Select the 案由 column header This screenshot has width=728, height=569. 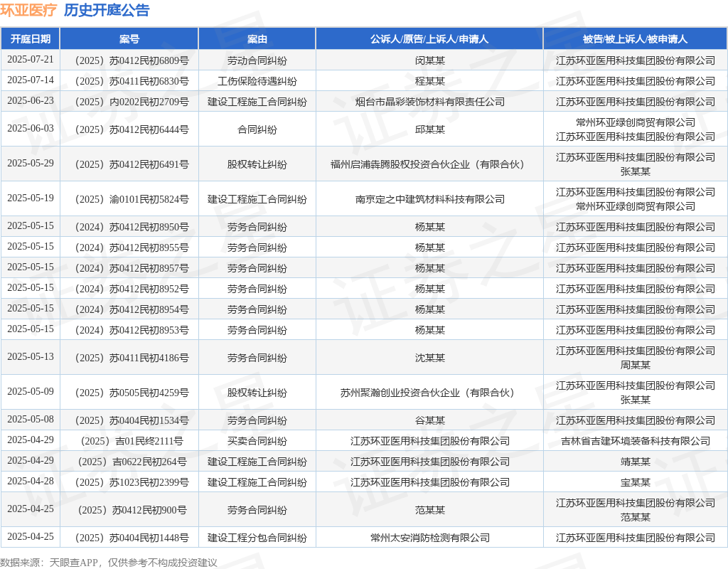click(257, 39)
